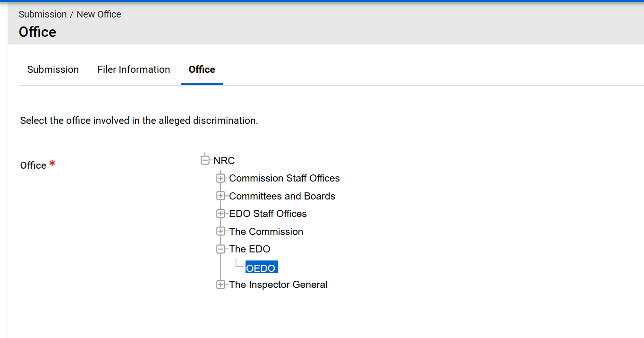Expand the Commission Staff Offices node
This screenshot has height=338, width=644.
point(220,178)
